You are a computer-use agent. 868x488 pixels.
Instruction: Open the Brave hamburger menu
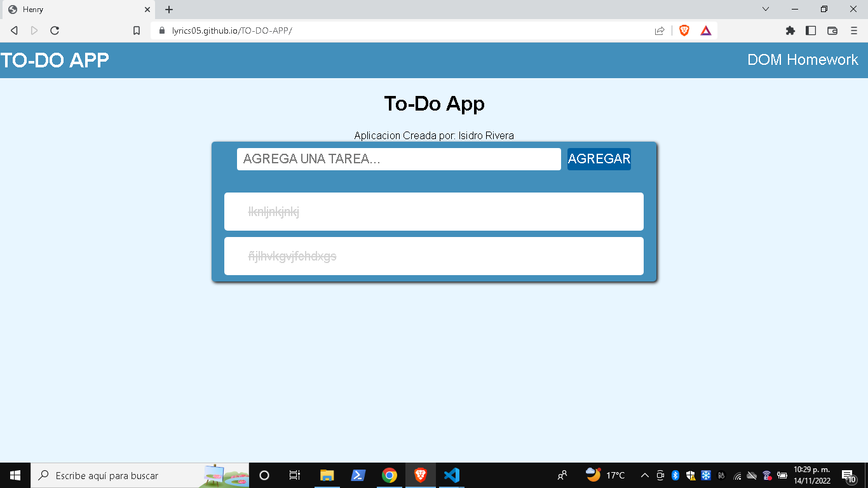click(853, 30)
